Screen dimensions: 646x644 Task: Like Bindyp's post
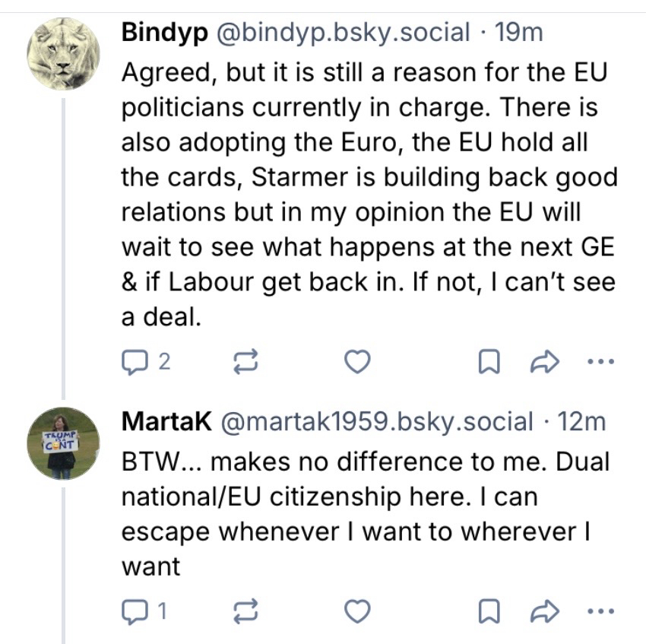point(357,363)
